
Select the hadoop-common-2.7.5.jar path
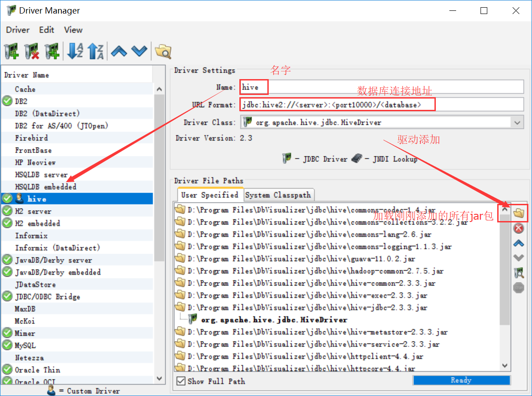point(316,271)
